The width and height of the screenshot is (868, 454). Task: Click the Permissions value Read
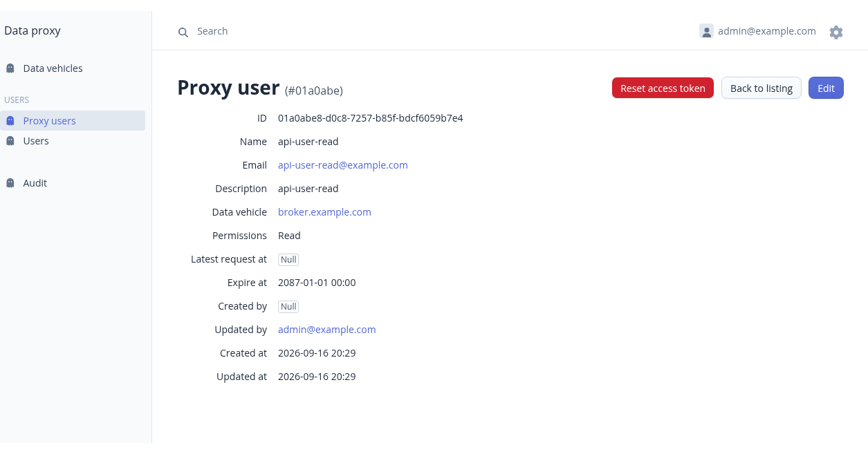pos(289,236)
